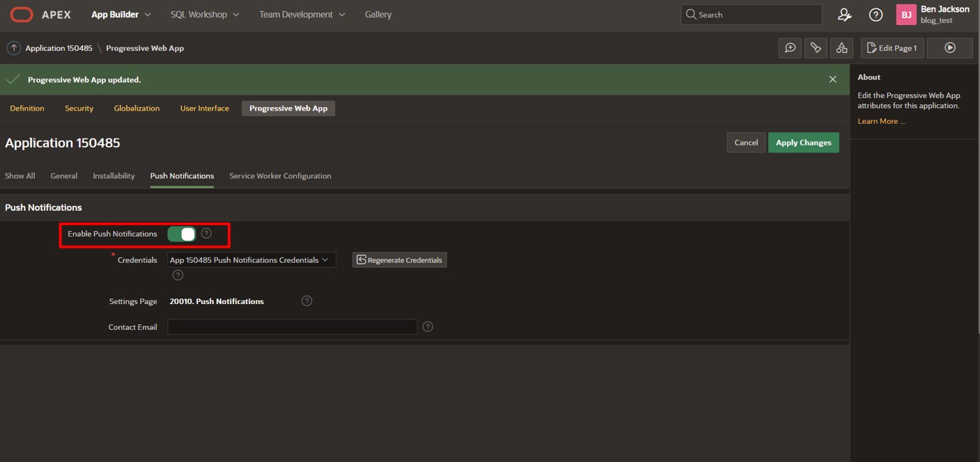Click Application 150485 breadcrumb link

pos(59,48)
